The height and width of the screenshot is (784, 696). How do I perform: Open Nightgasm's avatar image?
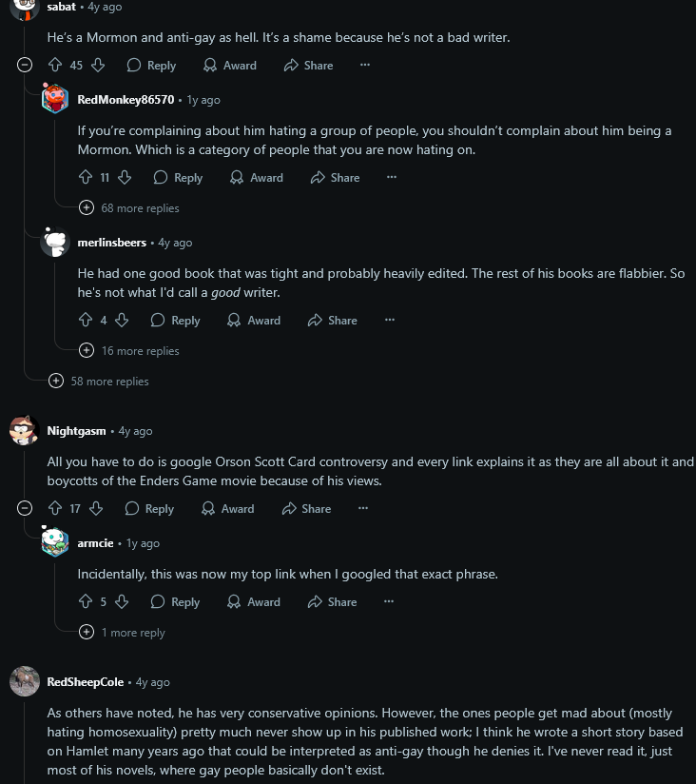[24, 431]
